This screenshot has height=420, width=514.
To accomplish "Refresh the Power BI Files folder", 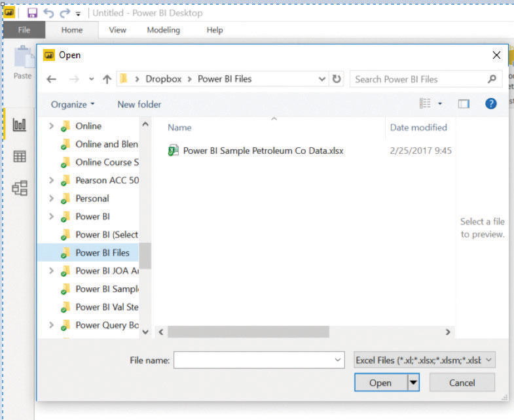I will tap(337, 79).
